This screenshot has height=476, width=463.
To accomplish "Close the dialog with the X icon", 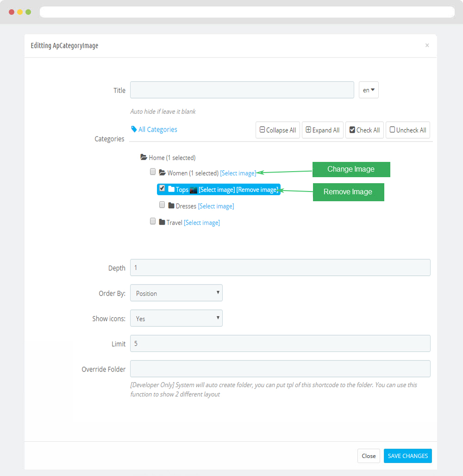I will click(427, 45).
